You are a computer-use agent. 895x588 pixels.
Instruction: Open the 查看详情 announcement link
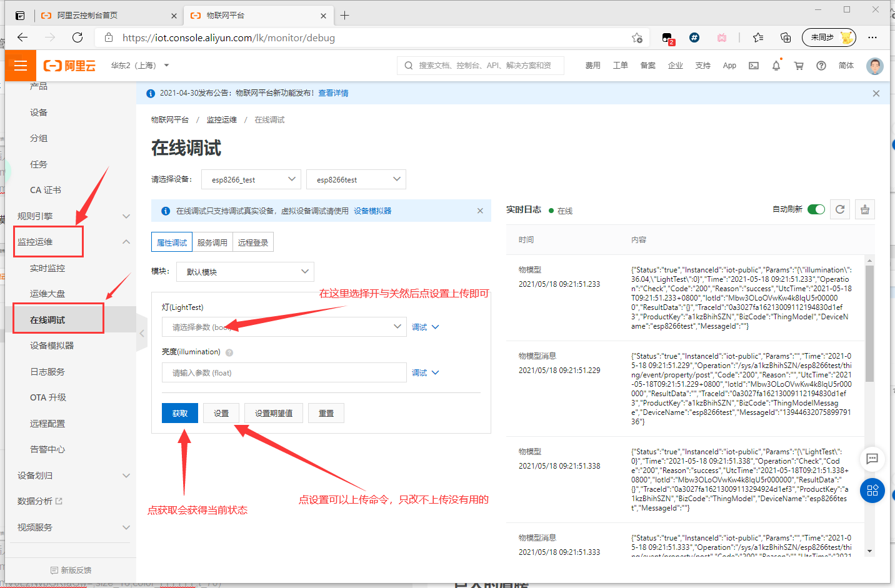point(333,93)
